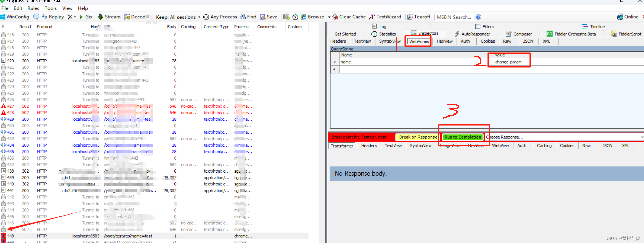
Task: Click Break on Response button
Action: (x=418, y=137)
